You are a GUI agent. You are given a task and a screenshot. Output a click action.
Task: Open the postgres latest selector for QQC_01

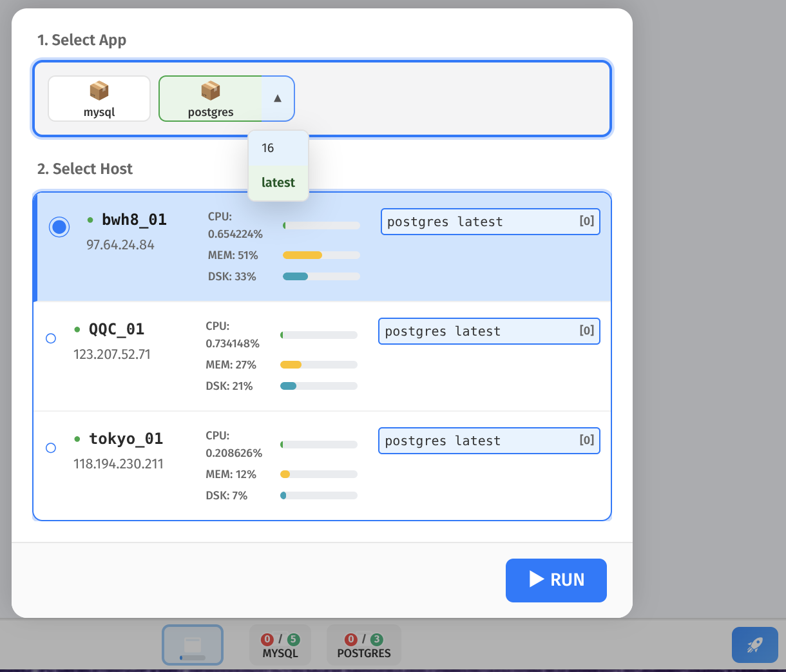point(489,331)
